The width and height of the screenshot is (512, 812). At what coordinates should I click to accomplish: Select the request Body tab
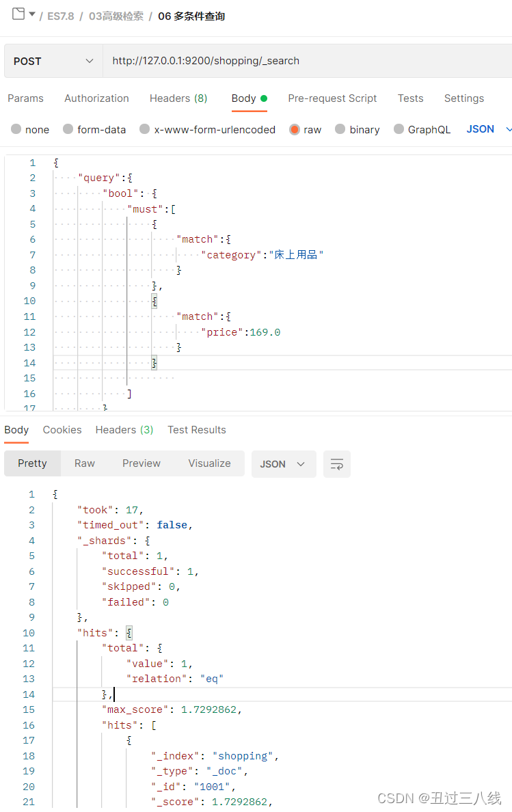pyautogui.click(x=249, y=98)
